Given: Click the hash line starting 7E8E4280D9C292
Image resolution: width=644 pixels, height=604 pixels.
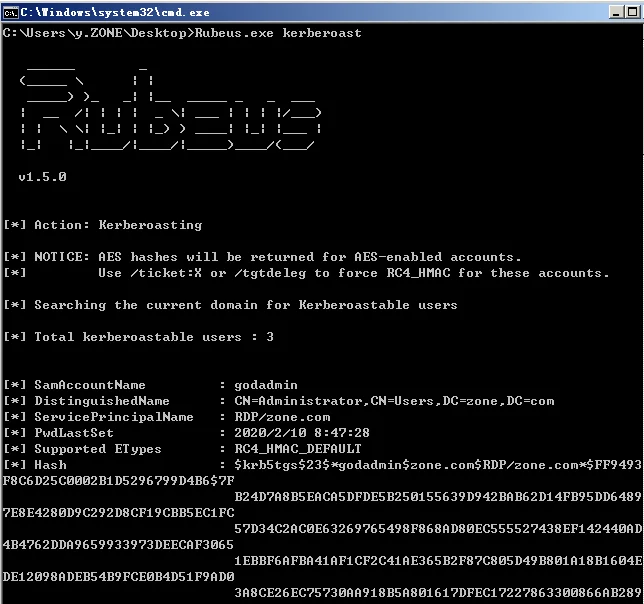Looking at the screenshot, I should (118, 513).
